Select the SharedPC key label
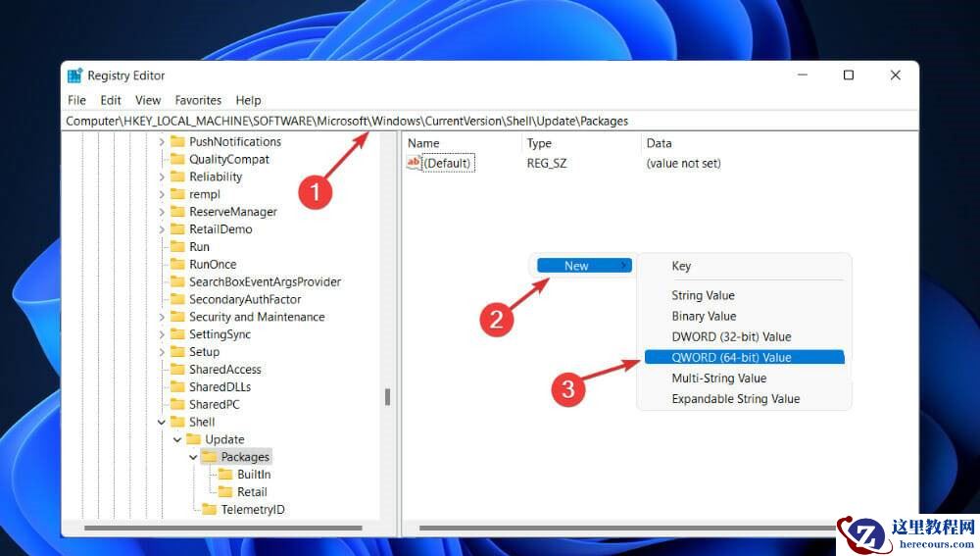Image resolution: width=980 pixels, height=556 pixels. (x=215, y=405)
